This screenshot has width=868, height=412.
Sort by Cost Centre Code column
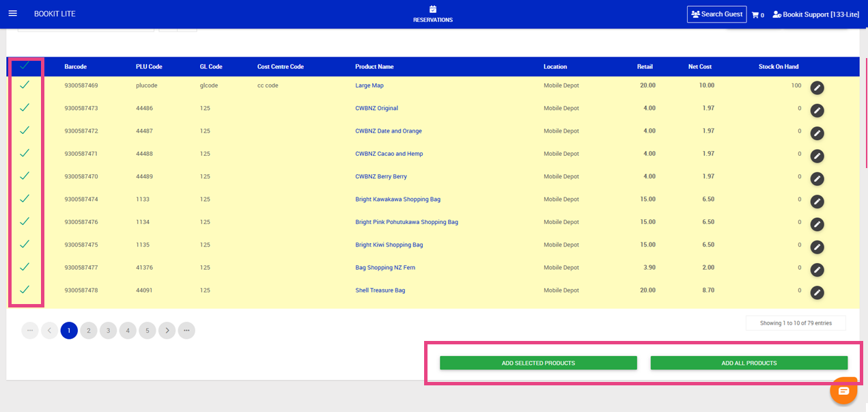pyautogui.click(x=281, y=67)
